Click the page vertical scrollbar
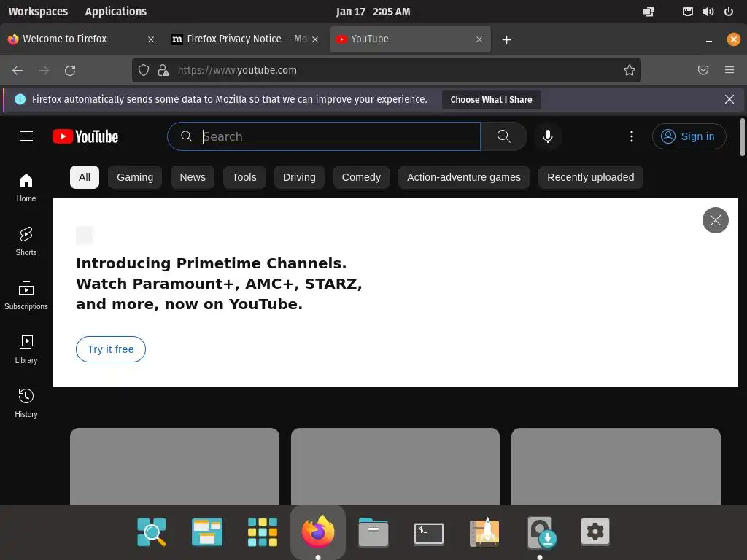Image resolution: width=747 pixels, height=560 pixels. [x=742, y=137]
